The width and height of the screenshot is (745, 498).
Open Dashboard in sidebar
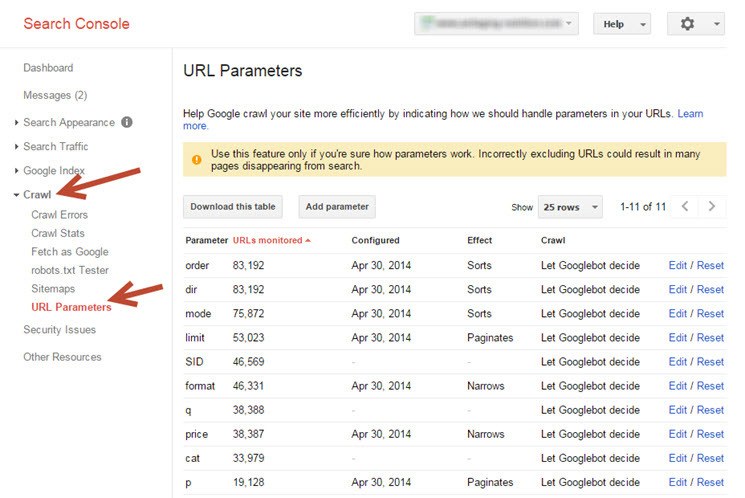pos(48,68)
